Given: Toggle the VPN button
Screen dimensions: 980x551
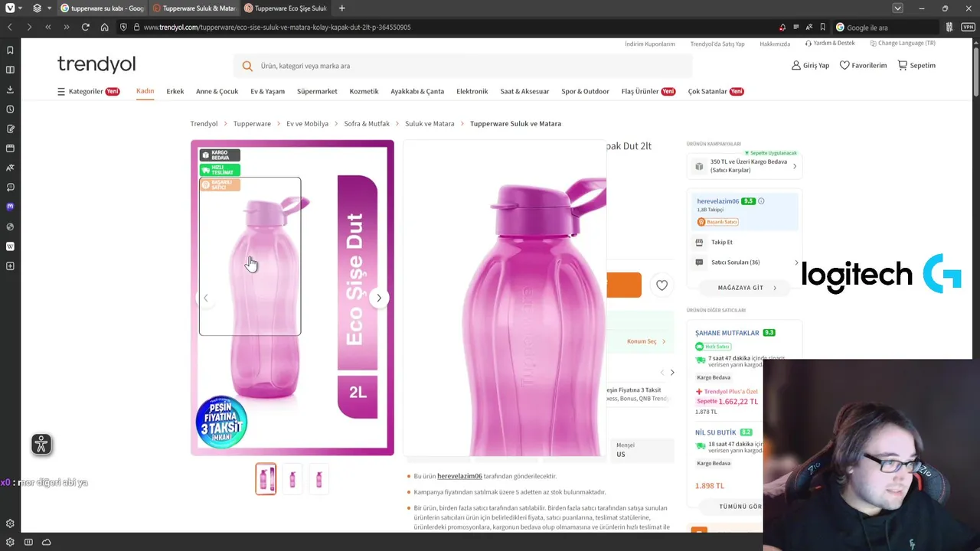Looking at the screenshot, I should pos(968,27).
